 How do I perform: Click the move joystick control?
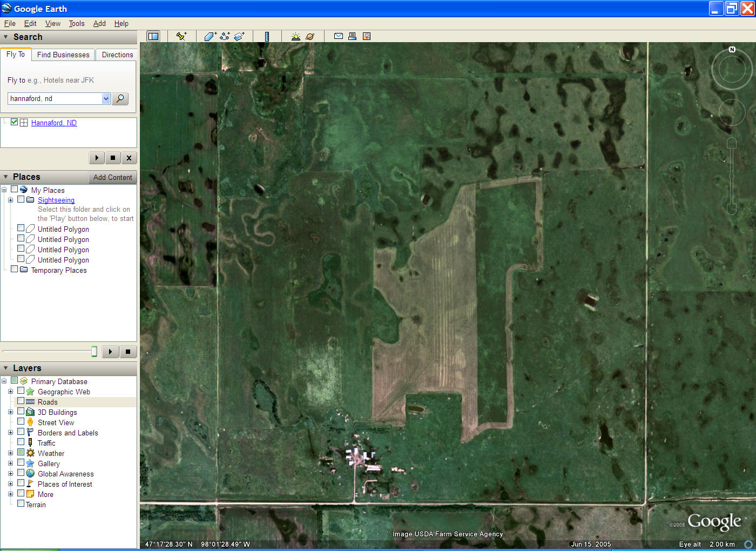732,112
